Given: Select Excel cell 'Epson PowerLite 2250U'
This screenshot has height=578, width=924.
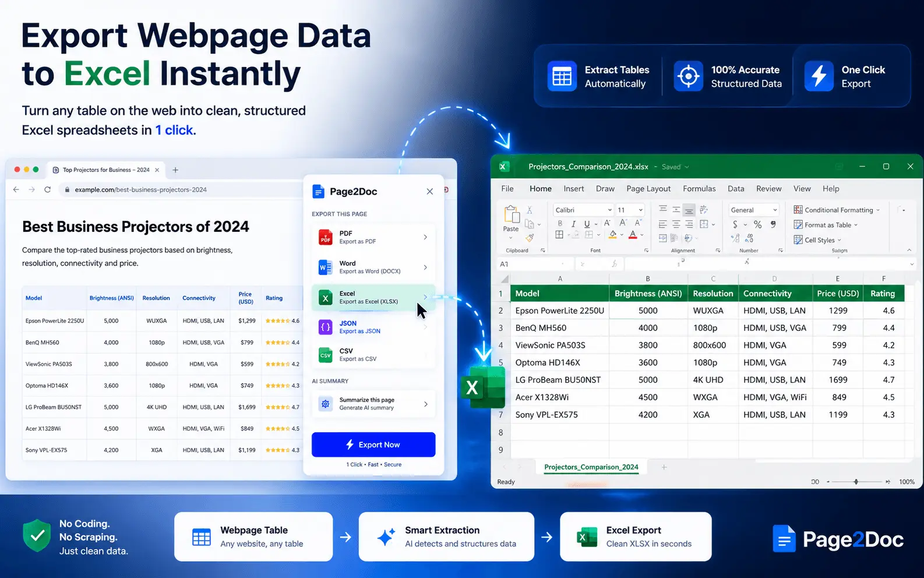Looking at the screenshot, I should (x=560, y=311).
